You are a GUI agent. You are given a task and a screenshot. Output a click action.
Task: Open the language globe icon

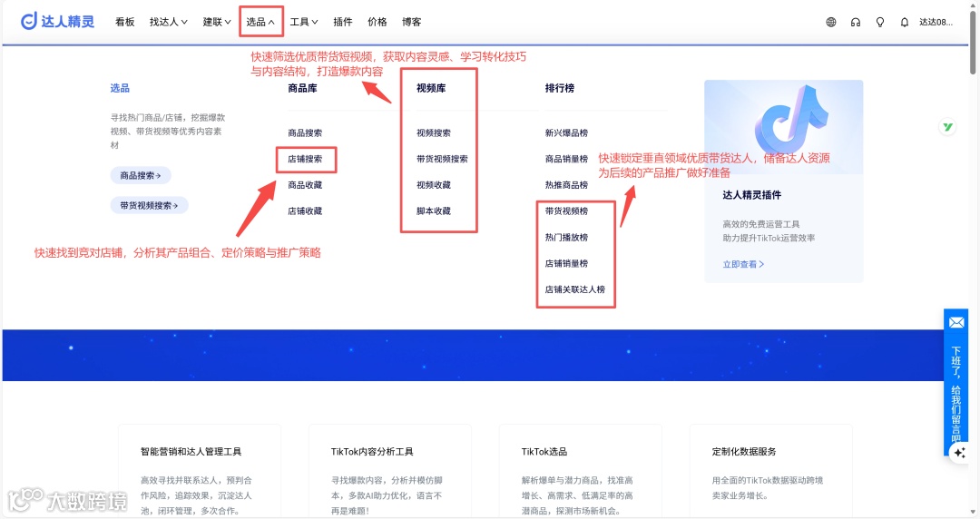[830, 22]
